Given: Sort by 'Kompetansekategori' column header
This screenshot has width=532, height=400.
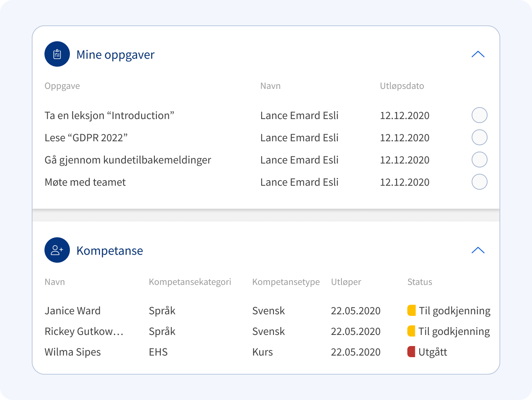Looking at the screenshot, I should (190, 282).
